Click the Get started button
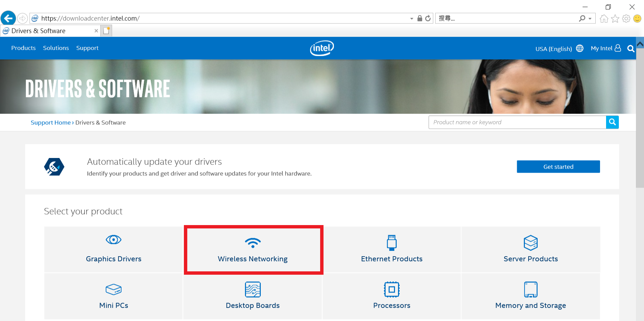This screenshot has width=644, height=321. point(558,167)
